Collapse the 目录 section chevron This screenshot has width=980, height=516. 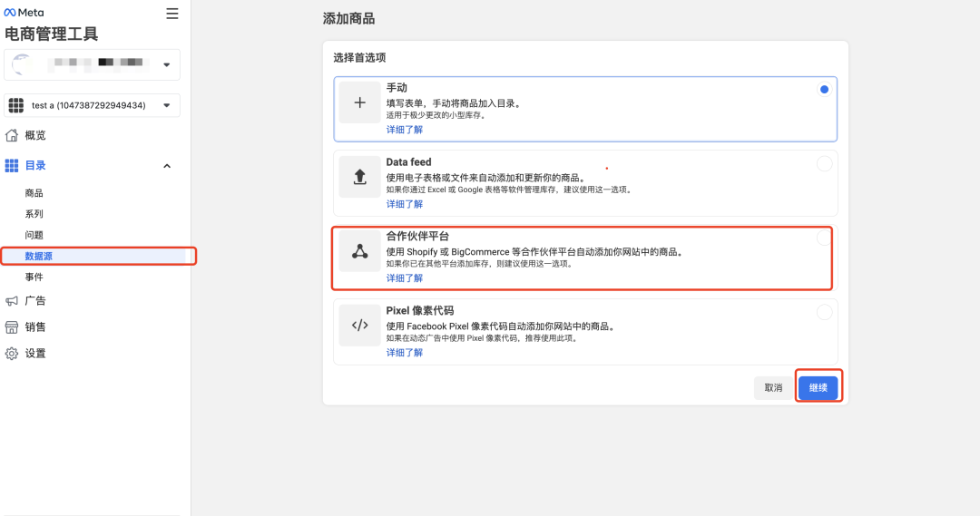coord(167,166)
